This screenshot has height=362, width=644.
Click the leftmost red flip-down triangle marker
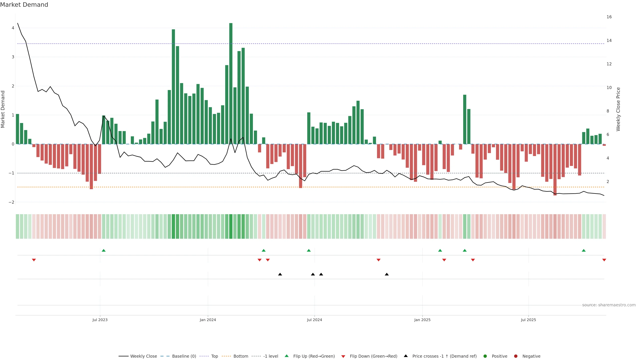34,260
